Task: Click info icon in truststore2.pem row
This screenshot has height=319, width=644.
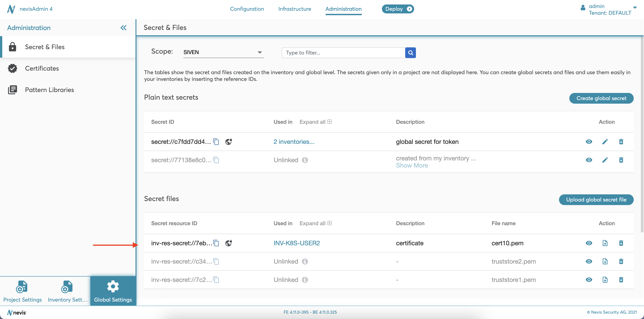Action: (305, 261)
